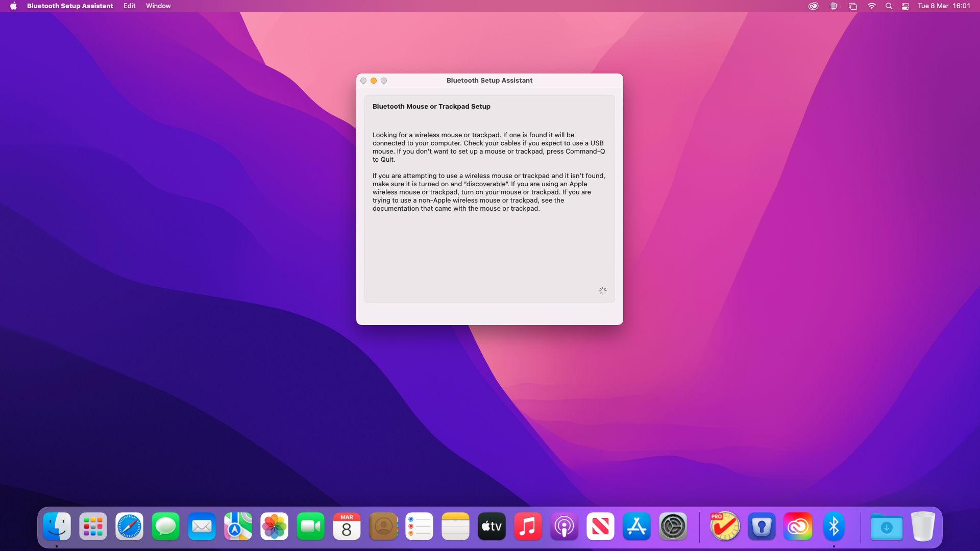This screenshot has height=551, width=980.
Task: Open Photos app in dock
Action: pyautogui.click(x=274, y=527)
